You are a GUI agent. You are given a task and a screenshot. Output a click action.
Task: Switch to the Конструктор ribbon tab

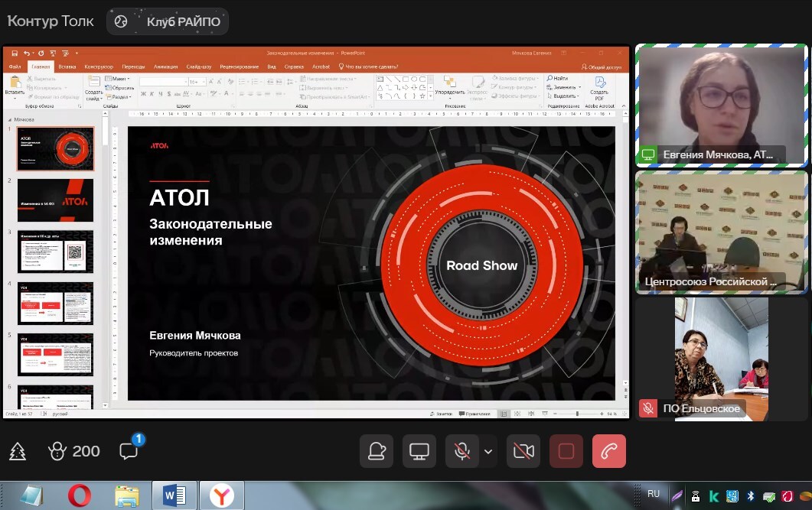(99, 67)
